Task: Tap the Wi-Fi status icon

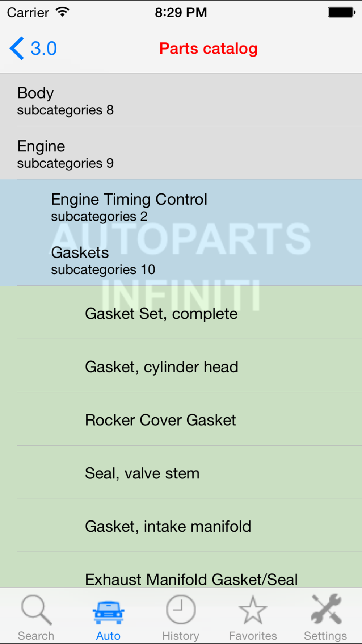Action: tap(63, 12)
